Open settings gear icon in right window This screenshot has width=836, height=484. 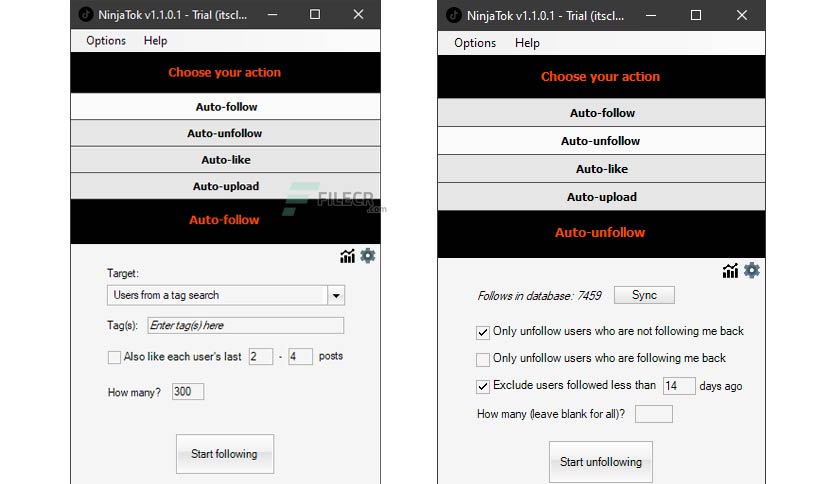[x=752, y=270]
